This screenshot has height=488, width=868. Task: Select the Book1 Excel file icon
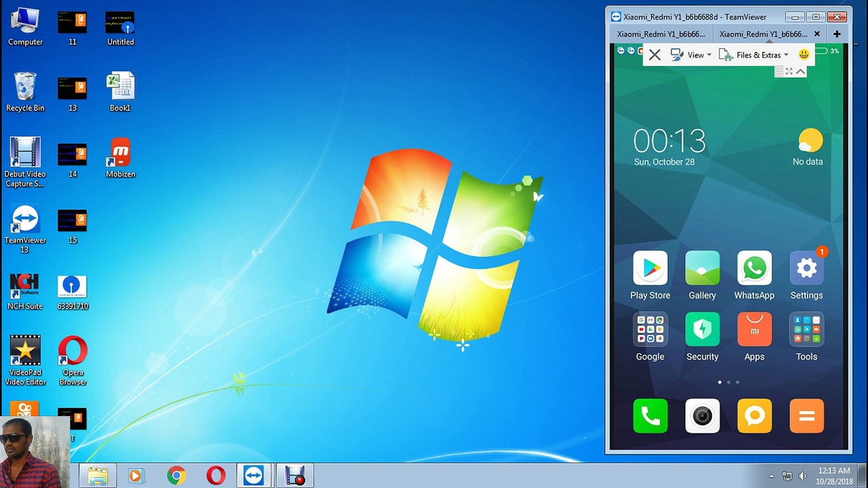click(121, 93)
